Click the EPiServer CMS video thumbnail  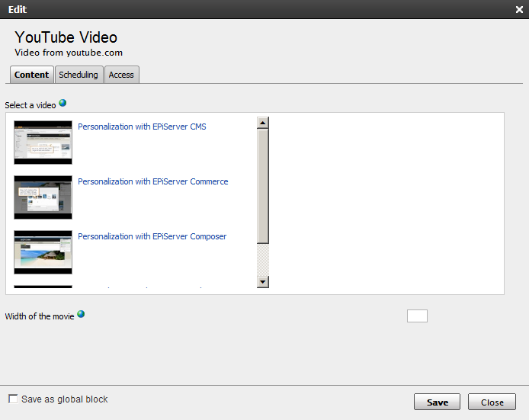(43, 143)
